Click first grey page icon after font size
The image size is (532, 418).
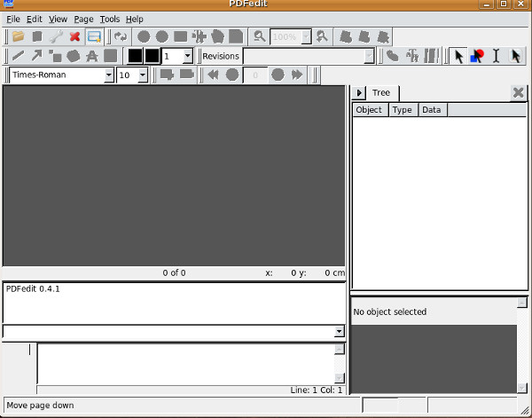(167, 75)
